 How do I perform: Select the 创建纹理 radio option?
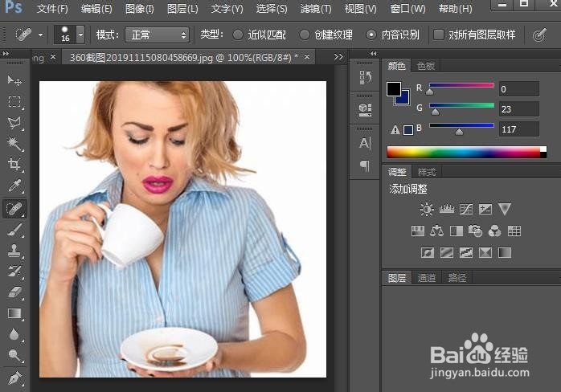pyautogui.click(x=305, y=35)
